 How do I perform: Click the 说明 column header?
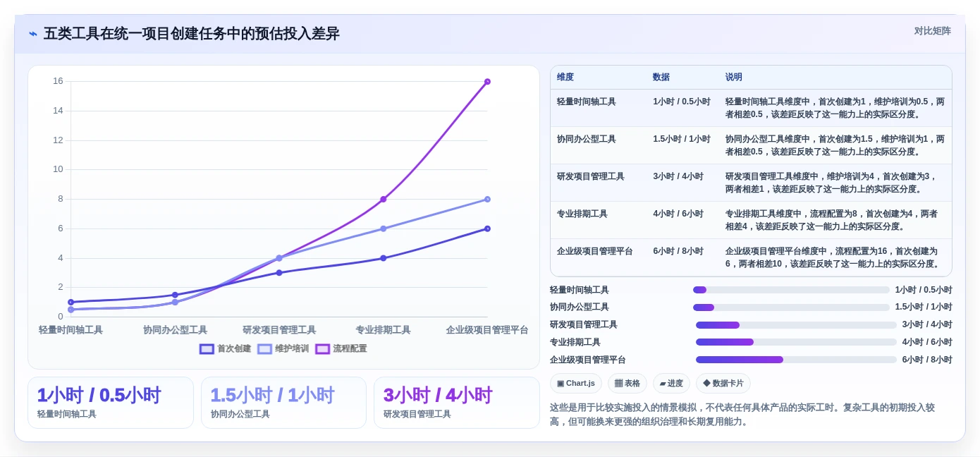(x=734, y=77)
